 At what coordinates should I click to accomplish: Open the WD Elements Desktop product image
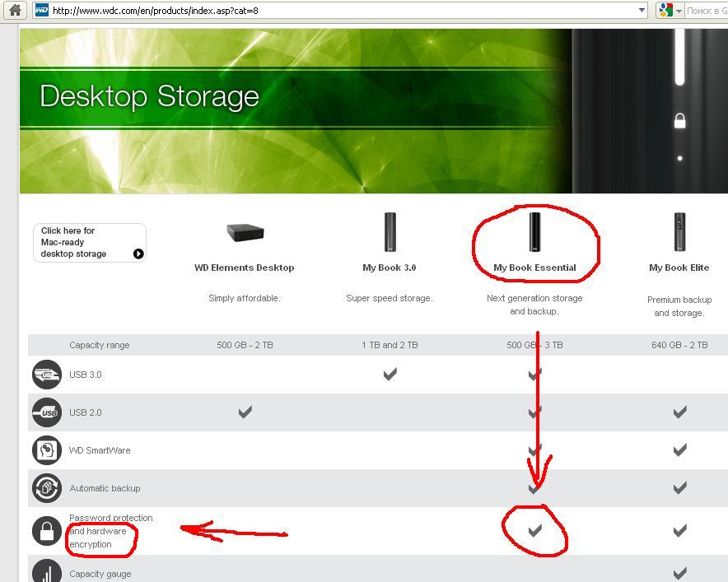point(245,231)
